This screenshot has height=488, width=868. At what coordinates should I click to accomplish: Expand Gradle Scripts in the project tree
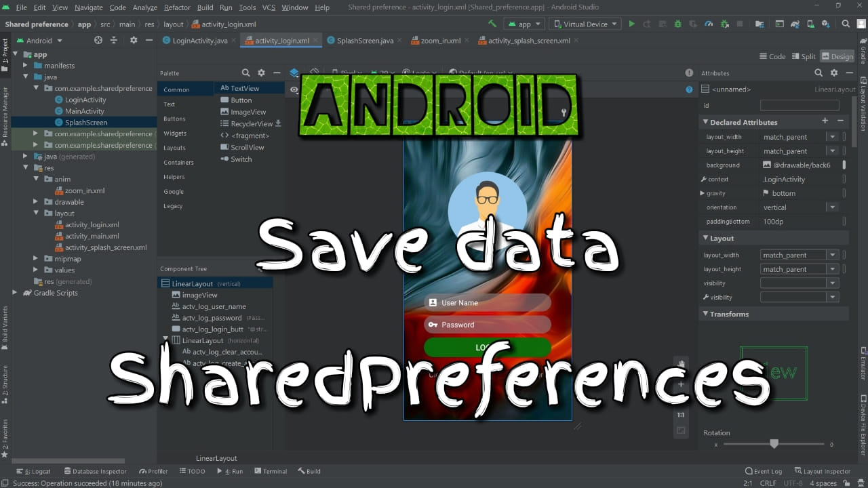pos(14,293)
